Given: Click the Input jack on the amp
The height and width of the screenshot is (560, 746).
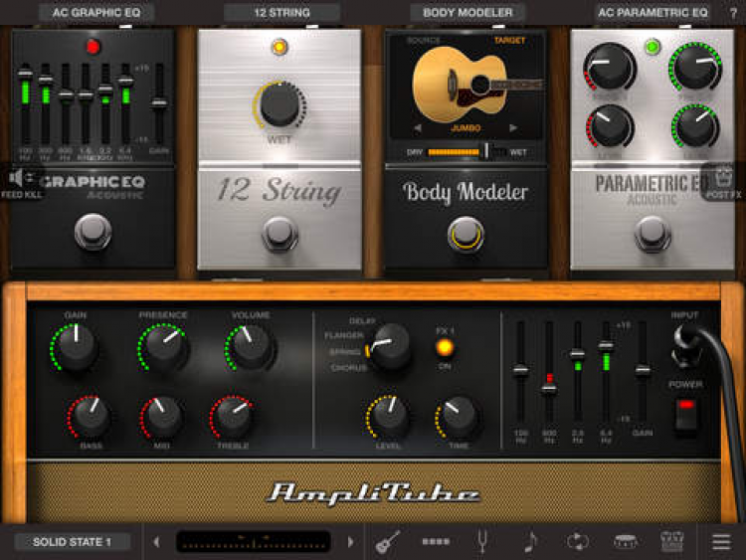Looking at the screenshot, I should (x=686, y=346).
